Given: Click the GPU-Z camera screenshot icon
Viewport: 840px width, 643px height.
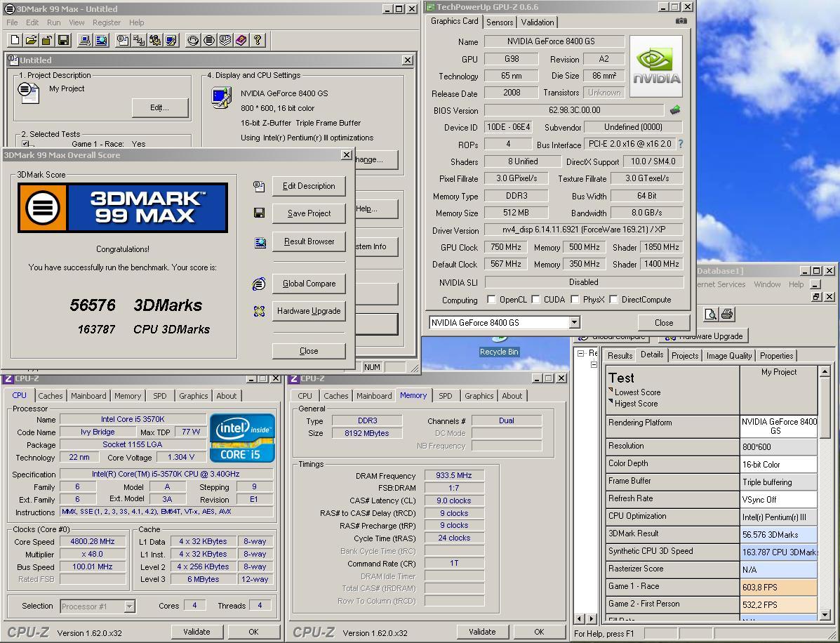Looking at the screenshot, I should coord(681,21).
